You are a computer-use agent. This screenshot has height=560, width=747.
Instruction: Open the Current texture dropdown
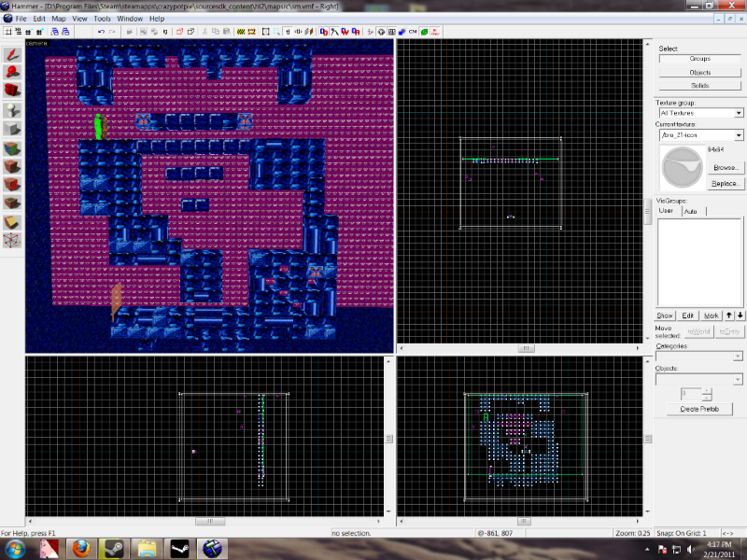[x=739, y=135]
